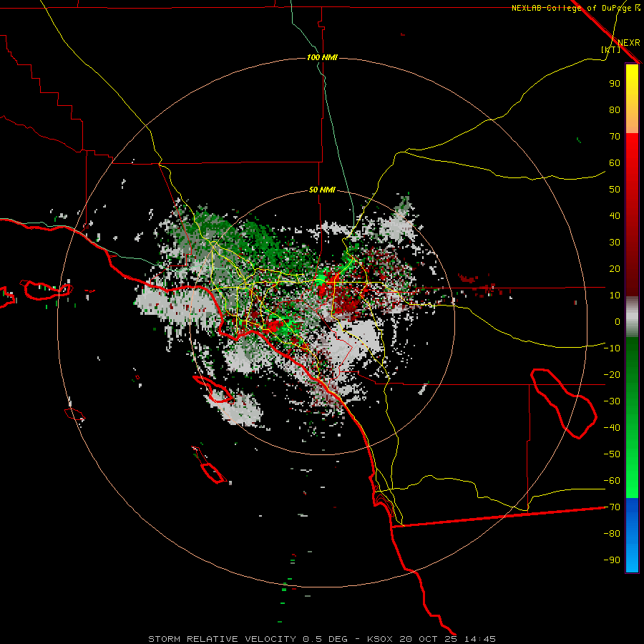Click the "100 NMI" range ring label
The height and width of the screenshot is (644, 644).
322,57
